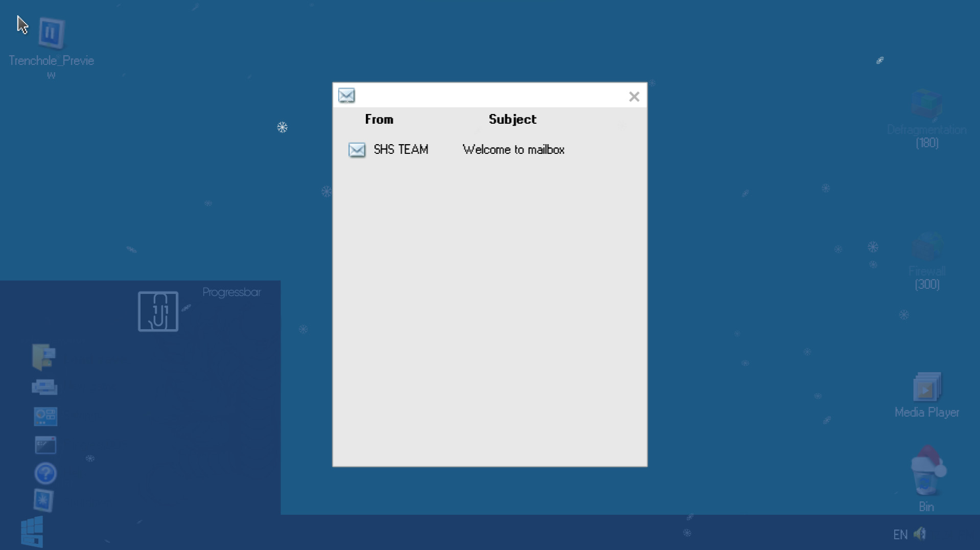
Task: Click the Start button on the taskbar
Action: coord(32,532)
